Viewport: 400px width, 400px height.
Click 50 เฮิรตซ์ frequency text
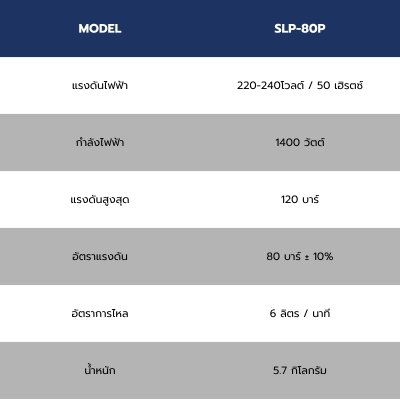click(x=340, y=85)
